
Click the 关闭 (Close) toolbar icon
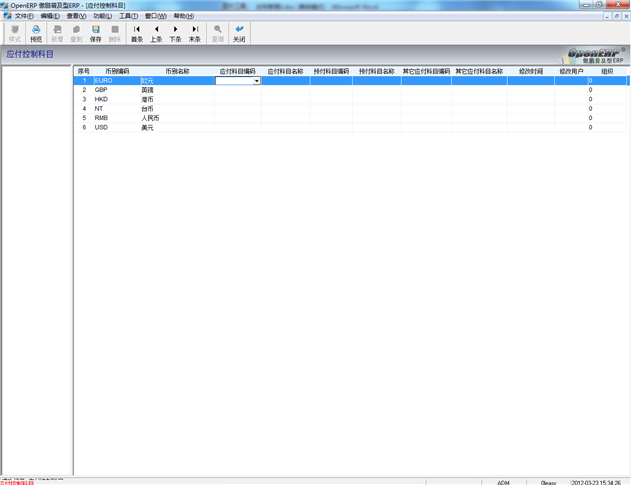pyautogui.click(x=239, y=33)
